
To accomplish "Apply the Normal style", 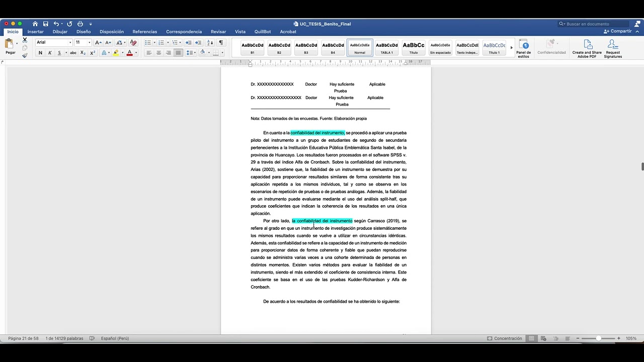I will click(x=360, y=48).
